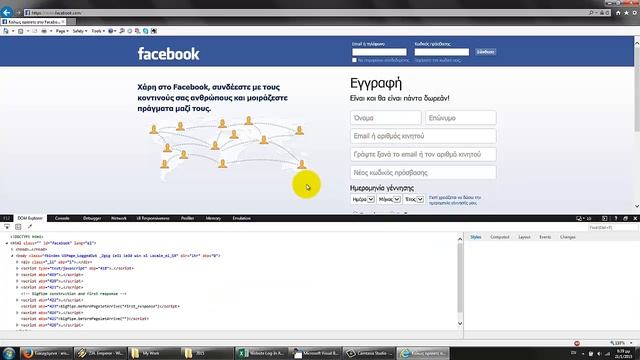The height and width of the screenshot is (360, 640).
Task: Select the Events tab
Action: [545, 237]
